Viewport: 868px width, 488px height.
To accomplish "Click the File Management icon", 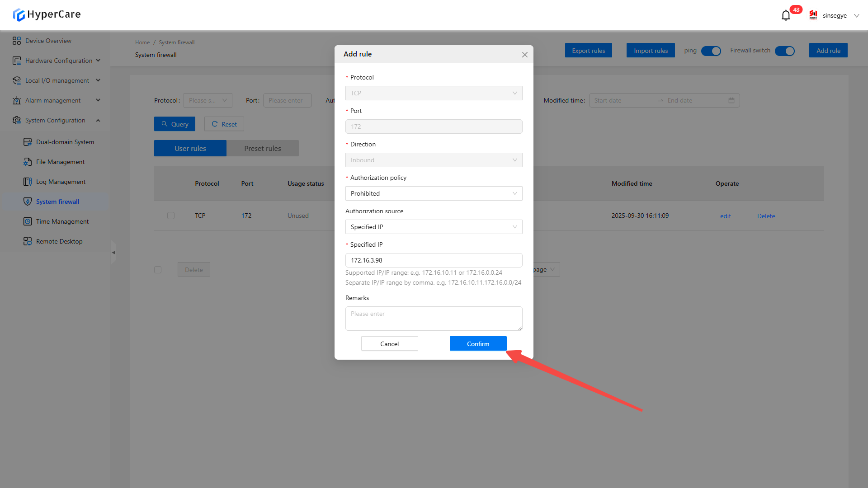I will pyautogui.click(x=28, y=162).
